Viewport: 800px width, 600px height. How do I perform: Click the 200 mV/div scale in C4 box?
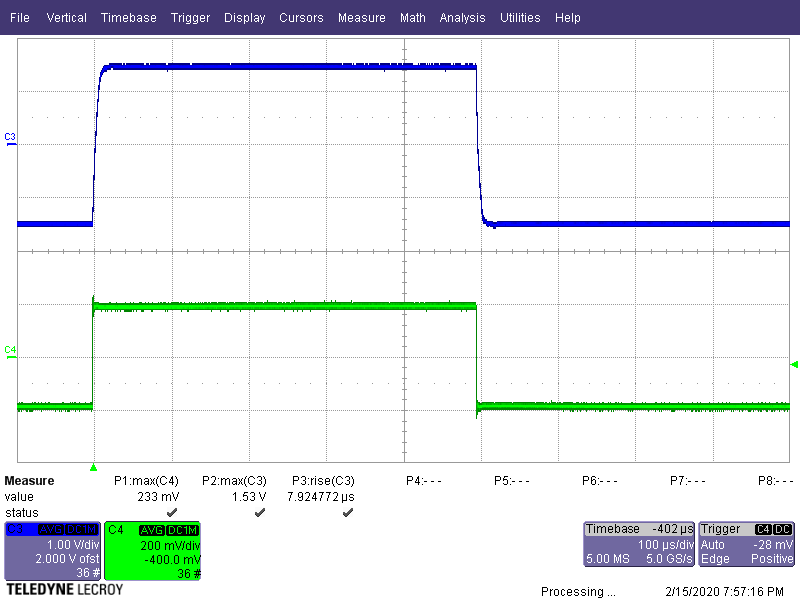click(x=170, y=545)
